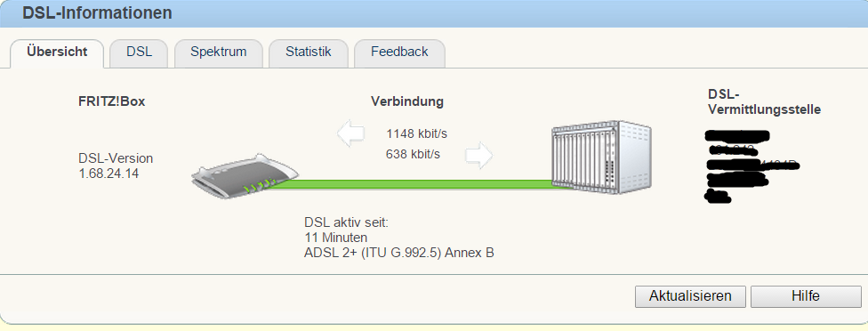Image resolution: width=868 pixels, height=331 pixels.
Task: Click the ADSL 2+ Annex B text
Action: click(x=399, y=254)
